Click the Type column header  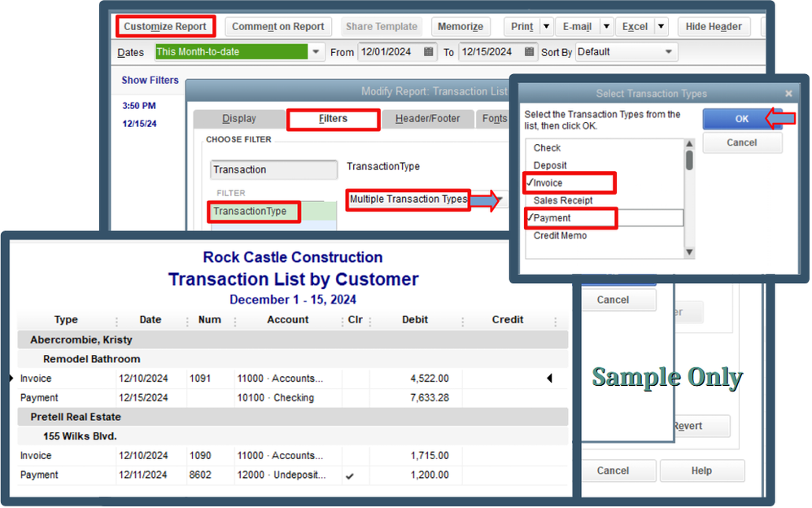[66, 320]
